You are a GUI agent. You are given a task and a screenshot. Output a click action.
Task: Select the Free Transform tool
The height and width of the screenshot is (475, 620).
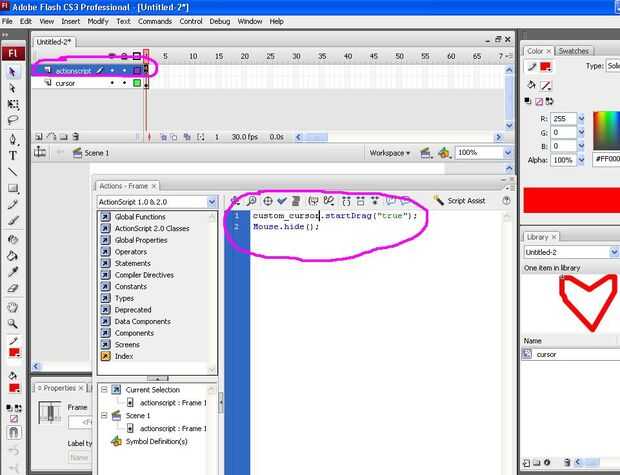13,104
